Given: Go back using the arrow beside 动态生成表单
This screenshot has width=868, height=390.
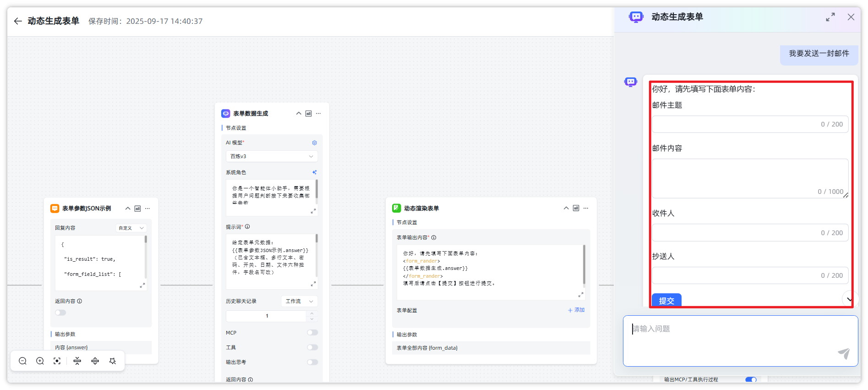Looking at the screenshot, I should pyautogui.click(x=18, y=21).
